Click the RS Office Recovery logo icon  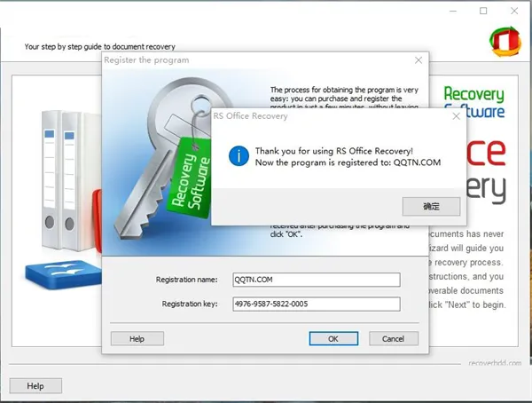click(x=505, y=42)
